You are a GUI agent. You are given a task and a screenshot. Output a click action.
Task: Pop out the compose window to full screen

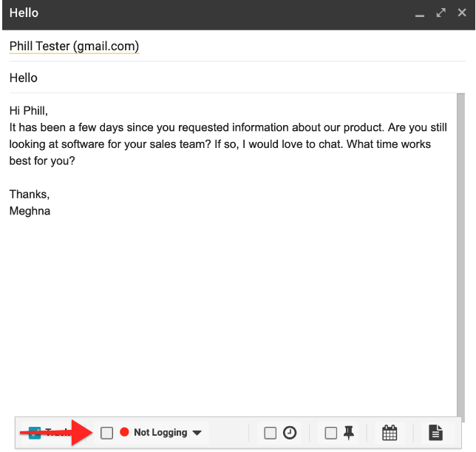[x=441, y=13]
